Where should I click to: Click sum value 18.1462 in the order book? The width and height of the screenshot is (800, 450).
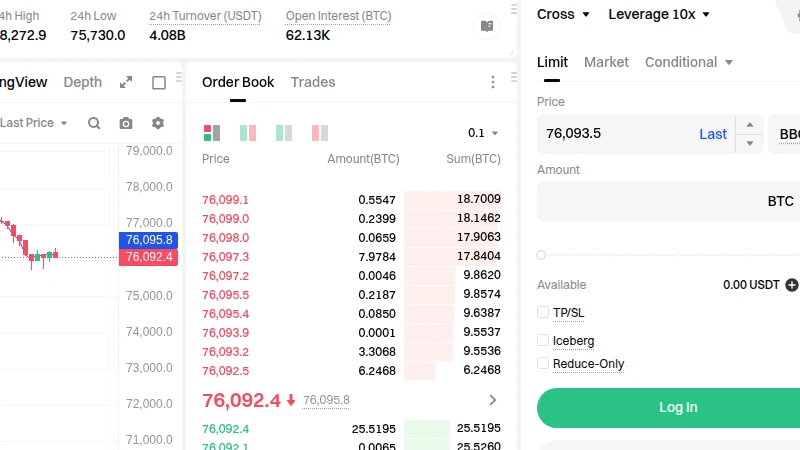[479, 218]
